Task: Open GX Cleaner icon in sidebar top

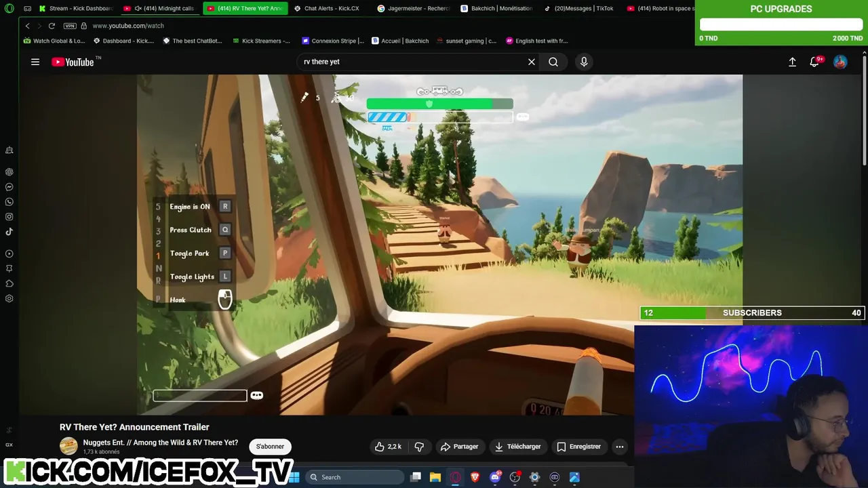Action: [x=9, y=150]
